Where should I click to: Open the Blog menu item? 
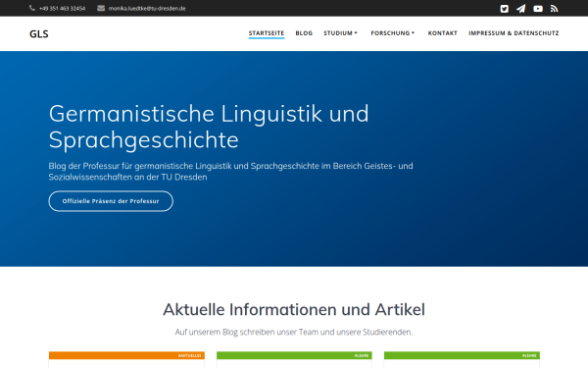click(x=304, y=33)
